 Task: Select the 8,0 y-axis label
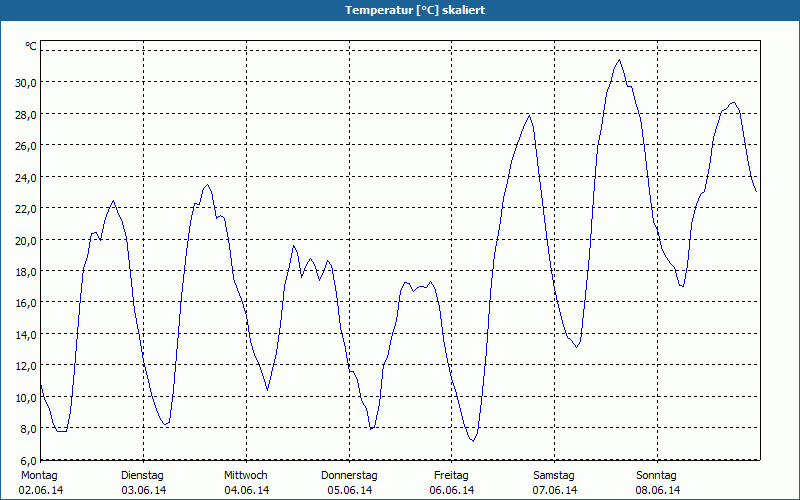tap(27, 429)
